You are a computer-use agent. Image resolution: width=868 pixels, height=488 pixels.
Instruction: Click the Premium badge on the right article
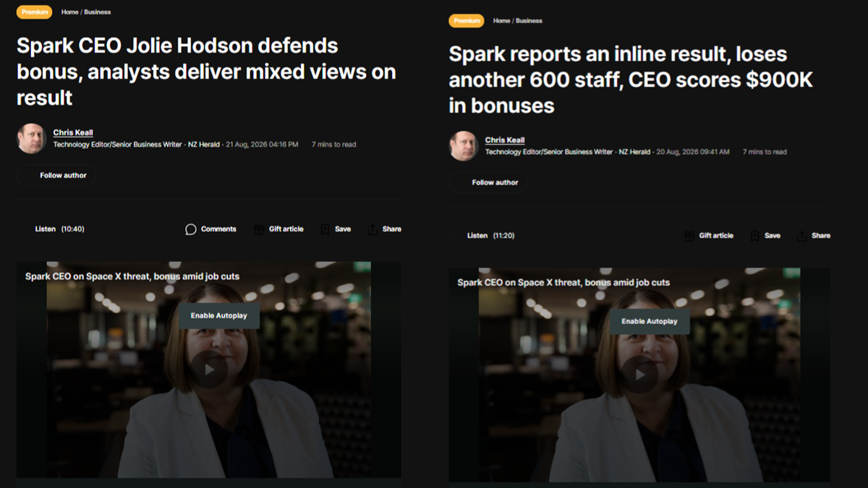pyautogui.click(x=467, y=21)
